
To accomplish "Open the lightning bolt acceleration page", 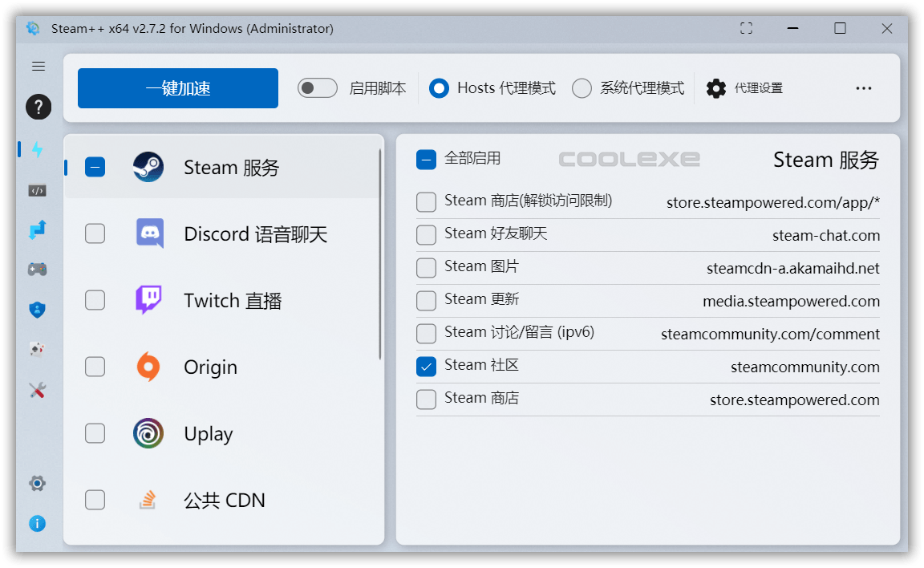I will pos(37,149).
